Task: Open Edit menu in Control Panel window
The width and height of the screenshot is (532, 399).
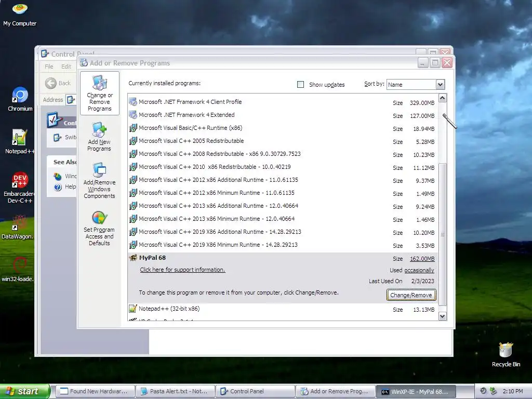Action: (x=66, y=66)
